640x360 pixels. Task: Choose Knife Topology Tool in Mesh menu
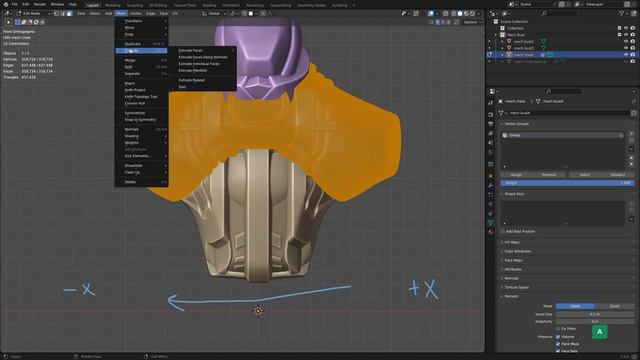pyautogui.click(x=141, y=97)
